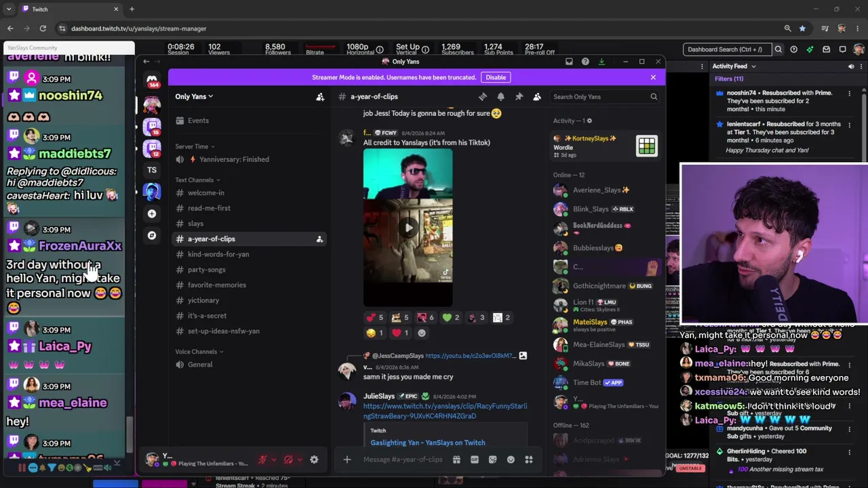868x488 pixels.
Task: Open kind-words-for-yan channel
Action: [248, 254]
